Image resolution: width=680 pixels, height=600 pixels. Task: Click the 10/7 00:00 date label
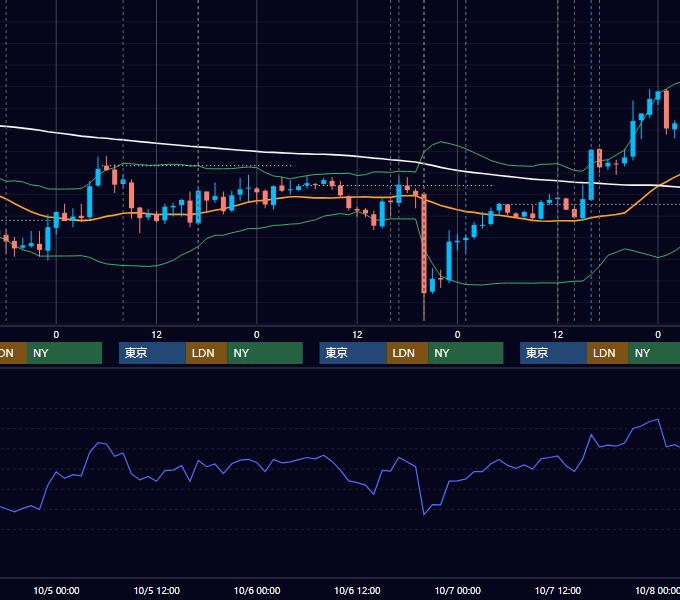(458, 590)
